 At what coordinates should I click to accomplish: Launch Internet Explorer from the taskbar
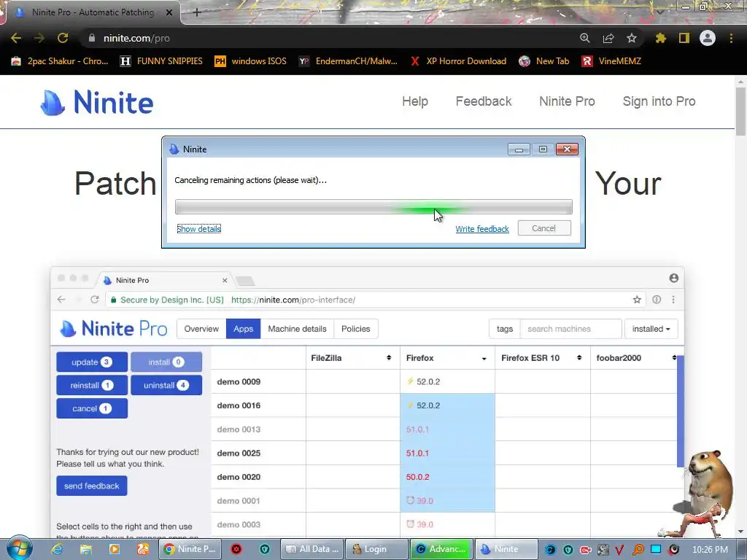click(57, 549)
